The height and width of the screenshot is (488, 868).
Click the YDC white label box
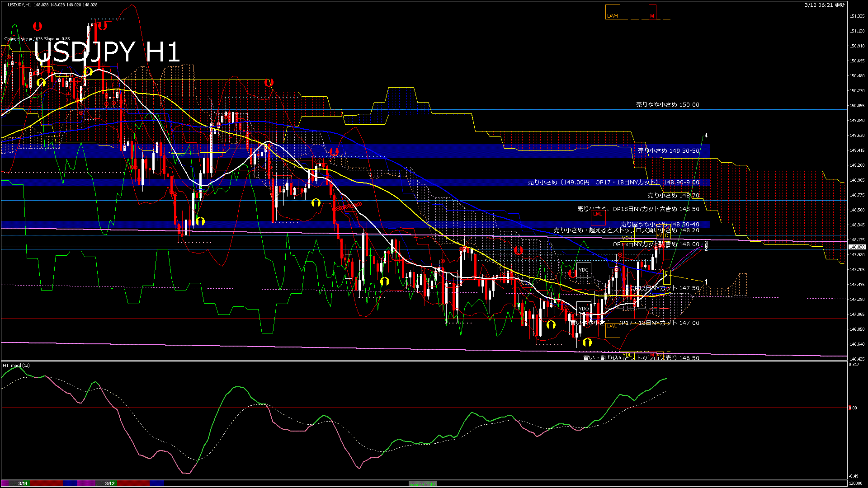tap(584, 270)
